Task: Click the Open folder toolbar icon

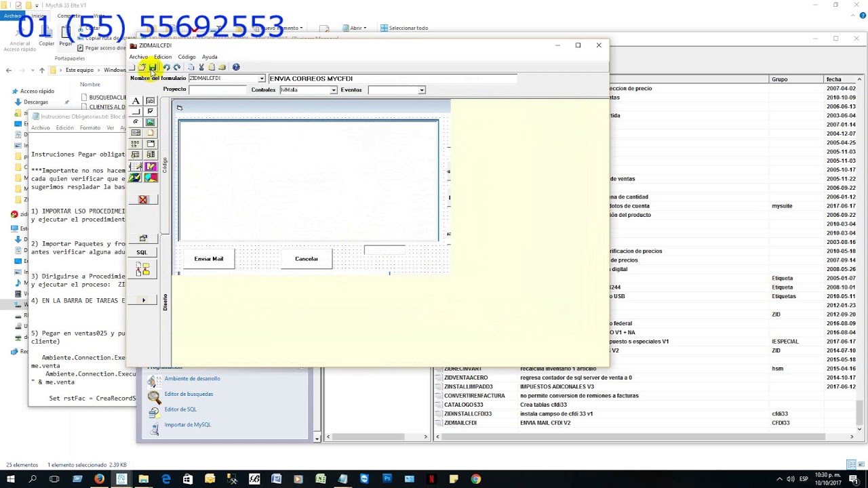Action: [142, 67]
